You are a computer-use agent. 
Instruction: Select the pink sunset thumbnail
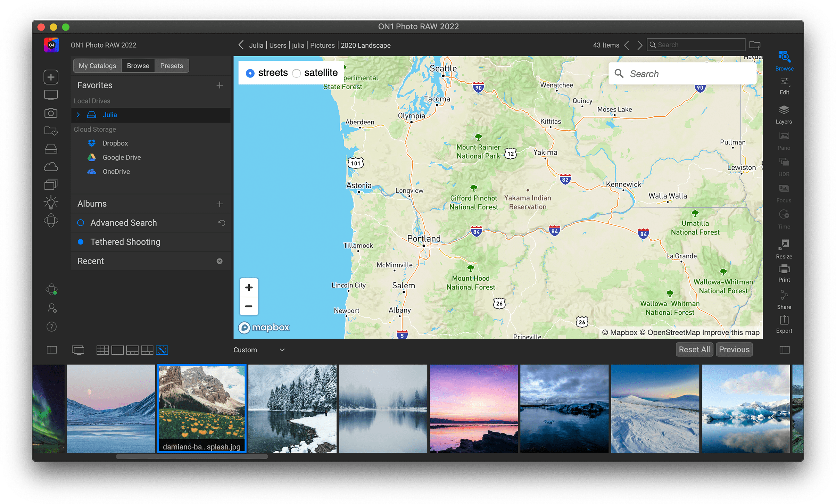(x=473, y=408)
